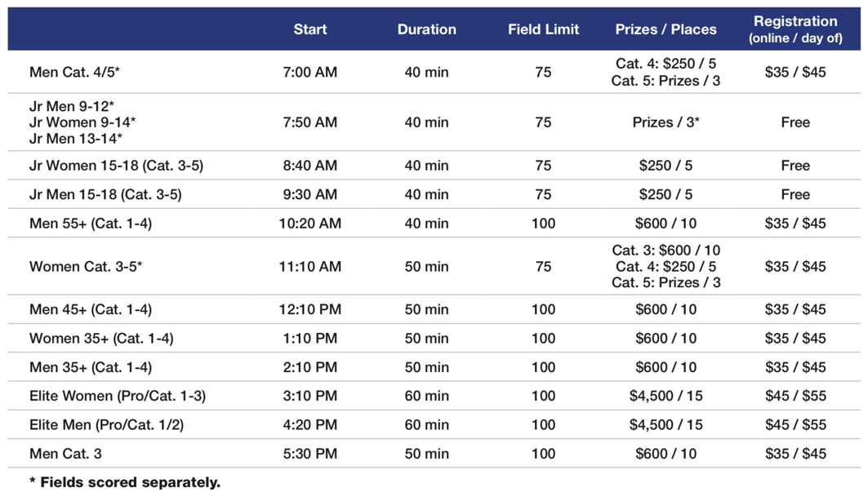This screenshot has width=868, height=501.
Task: Click Men 35+ (Cat. 1-4) label
Action: tap(91, 367)
